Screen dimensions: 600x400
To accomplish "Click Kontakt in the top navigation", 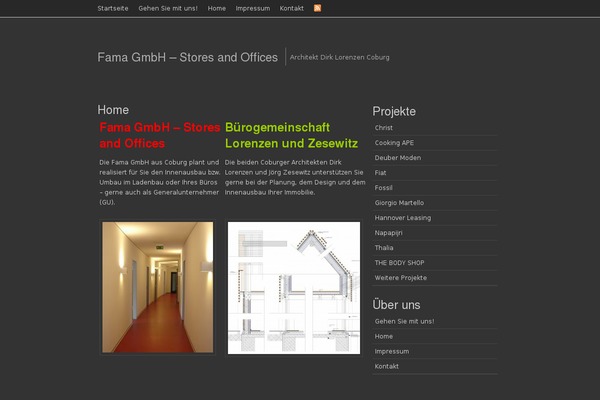I will pyautogui.click(x=292, y=8).
